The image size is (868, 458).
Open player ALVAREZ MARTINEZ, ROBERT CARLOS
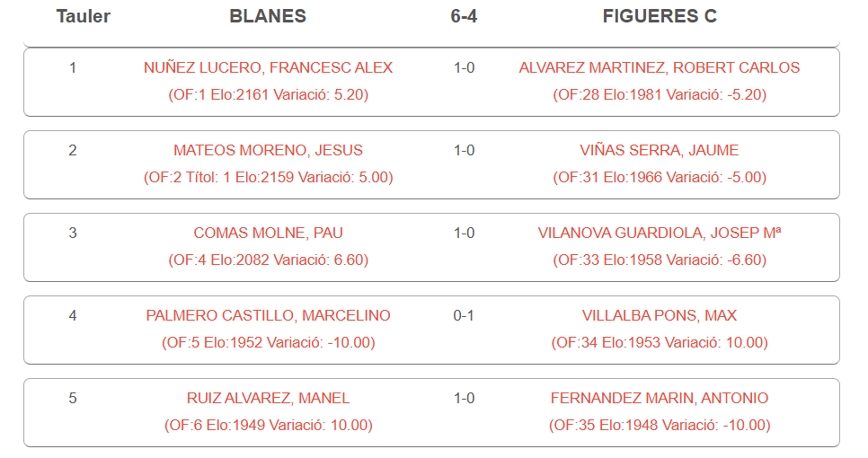[x=659, y=67]
